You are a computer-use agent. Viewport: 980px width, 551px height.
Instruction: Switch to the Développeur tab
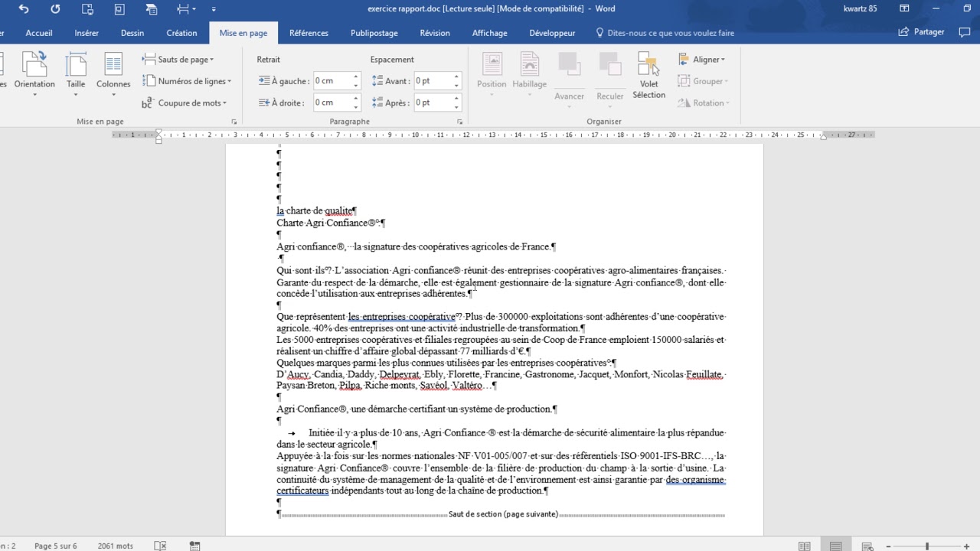552,33
